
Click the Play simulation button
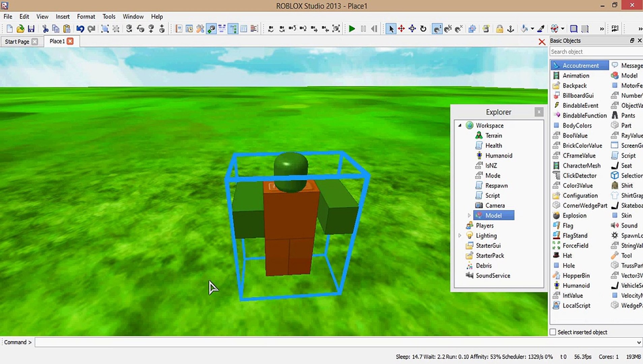pos(352,29)
